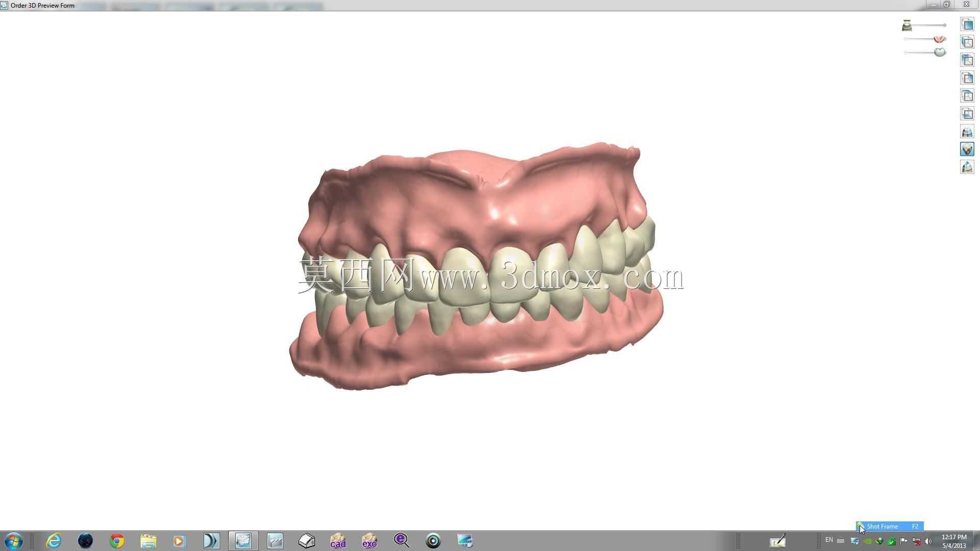Adjust the scan model transparency slider
Screen dimensions: 980x551
click(924, 25)
